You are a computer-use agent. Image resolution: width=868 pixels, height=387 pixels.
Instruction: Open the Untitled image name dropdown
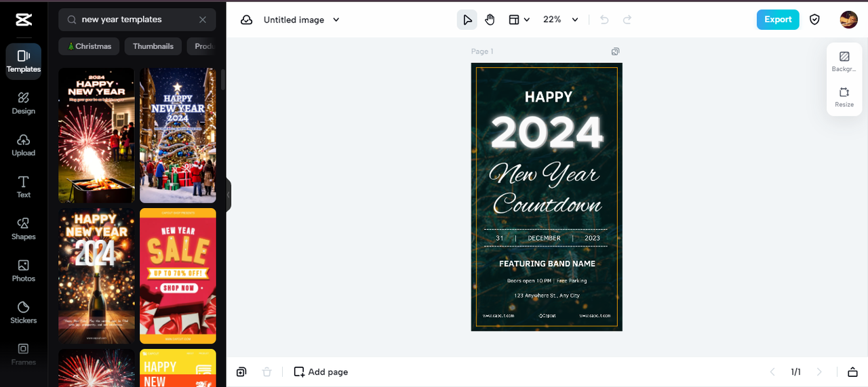(302, 20)
